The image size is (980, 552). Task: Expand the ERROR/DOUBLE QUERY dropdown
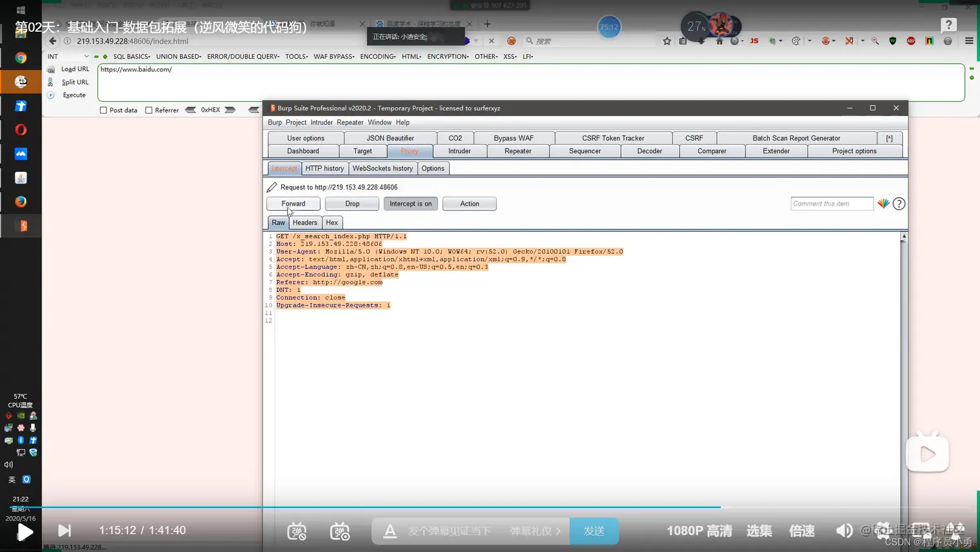coord(243,56)
